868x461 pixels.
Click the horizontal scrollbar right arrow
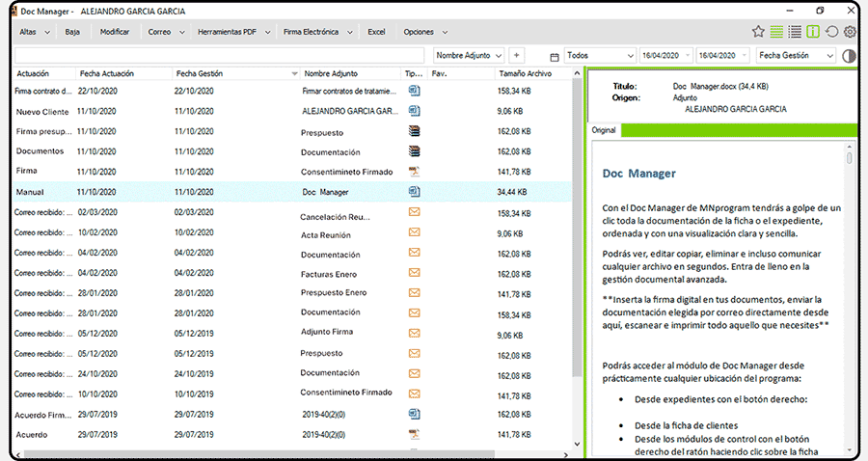click(566, 454)
